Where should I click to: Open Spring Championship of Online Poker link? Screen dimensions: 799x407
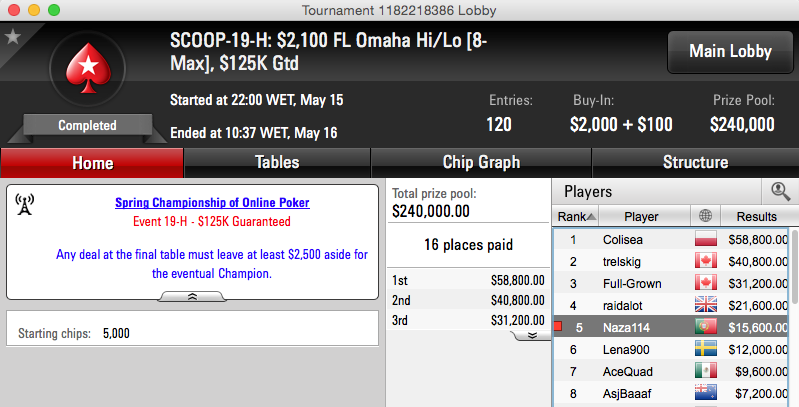[x=212, y=202]
